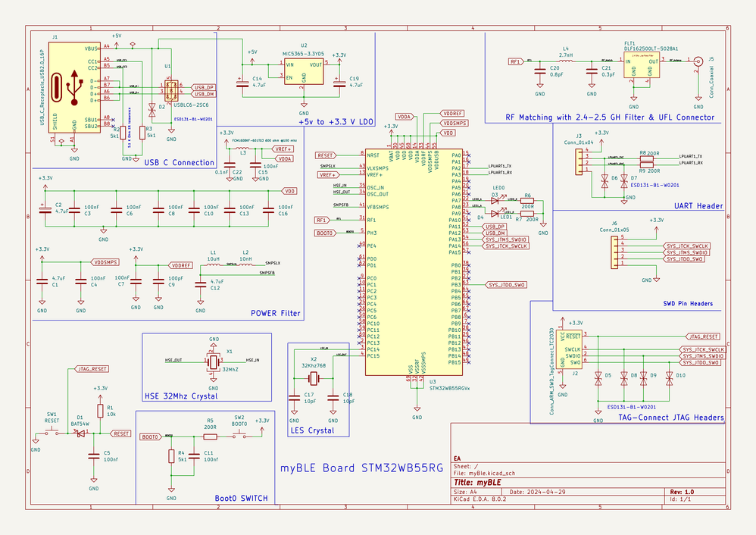756x535 pixels.
Task: Click the '+5v to +3.3 V LDO' title
Action: [x=336, y=121]
